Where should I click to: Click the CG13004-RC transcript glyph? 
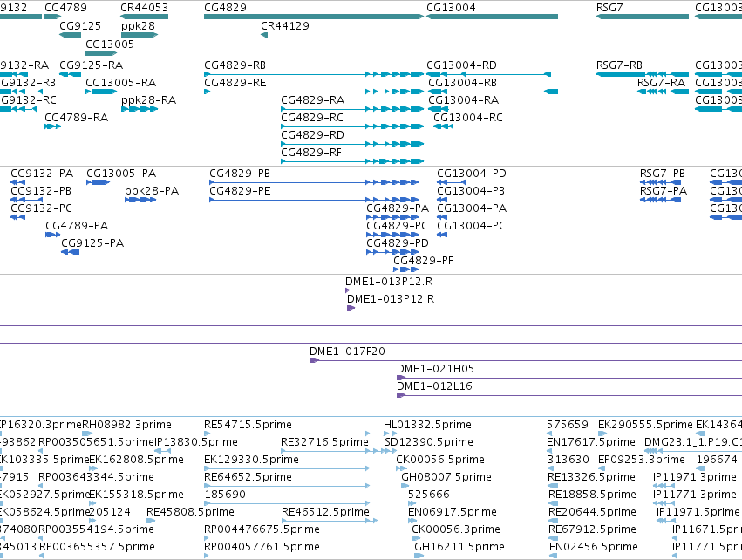pos(444,126)
